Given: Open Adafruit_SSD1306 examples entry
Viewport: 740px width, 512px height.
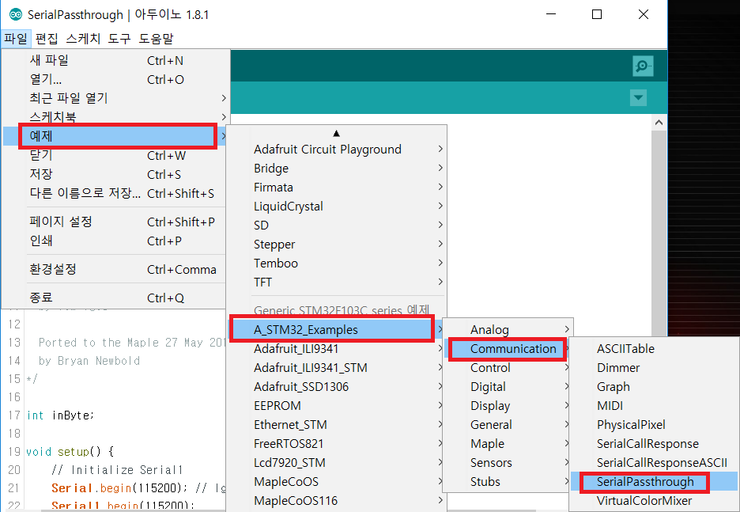Looking at the screenshot, I should pos(336,386).
